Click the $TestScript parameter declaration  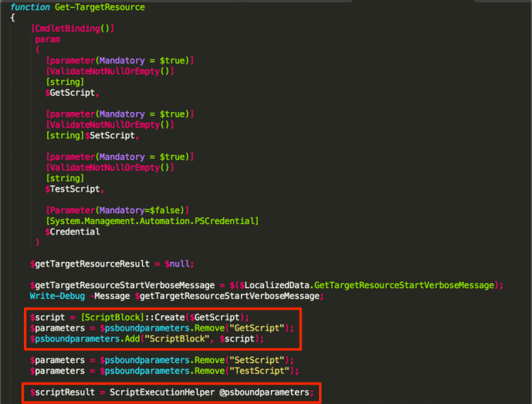(x=74, y=188)
